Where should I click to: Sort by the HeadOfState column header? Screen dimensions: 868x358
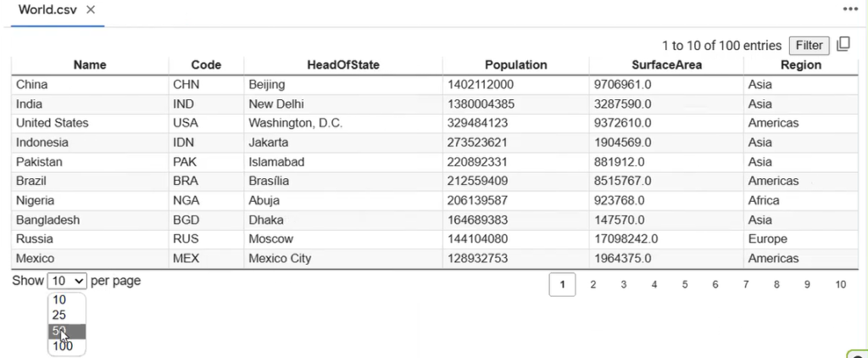tap(343, 64)
